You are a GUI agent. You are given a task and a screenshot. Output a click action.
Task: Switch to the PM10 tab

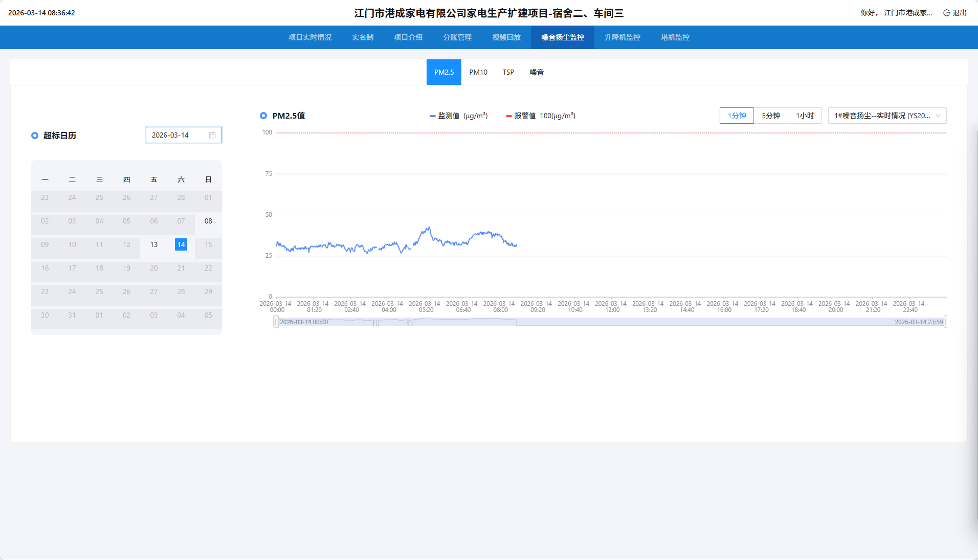pyautogui.click(x=478, y=72)
